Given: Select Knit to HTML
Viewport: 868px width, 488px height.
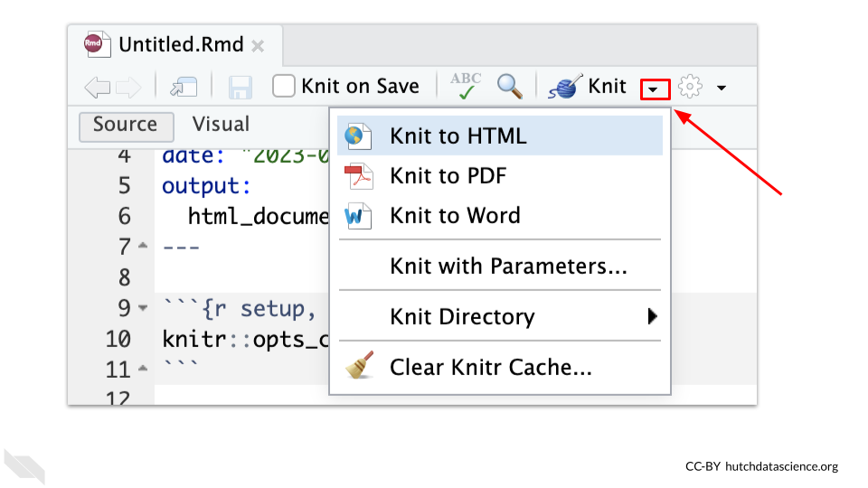Looking at the screenshot, I should 500,136.
